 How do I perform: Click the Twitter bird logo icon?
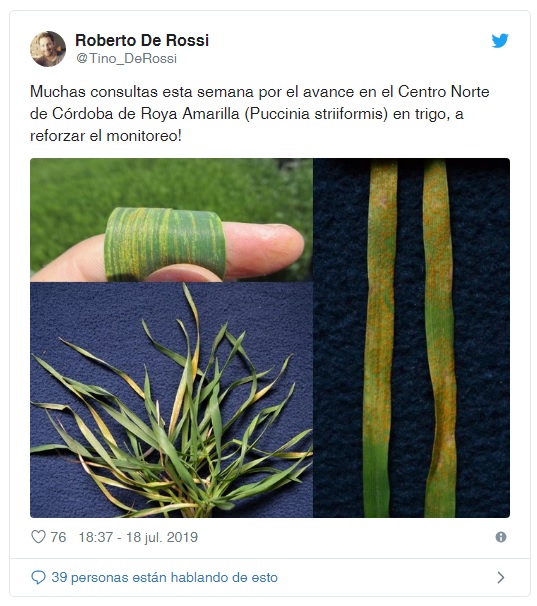499,41
